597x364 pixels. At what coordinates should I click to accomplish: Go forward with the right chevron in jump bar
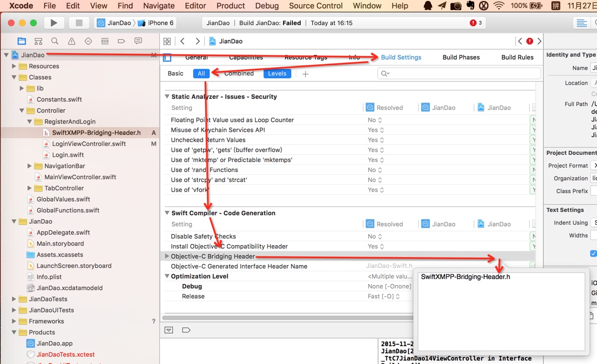(x=197, y=41)
